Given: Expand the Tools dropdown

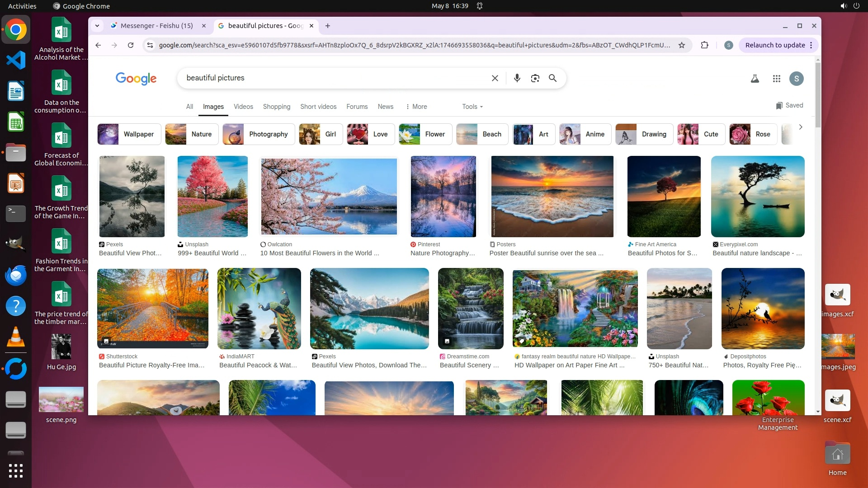Looking at the screenshot, I should coord(472,107).
